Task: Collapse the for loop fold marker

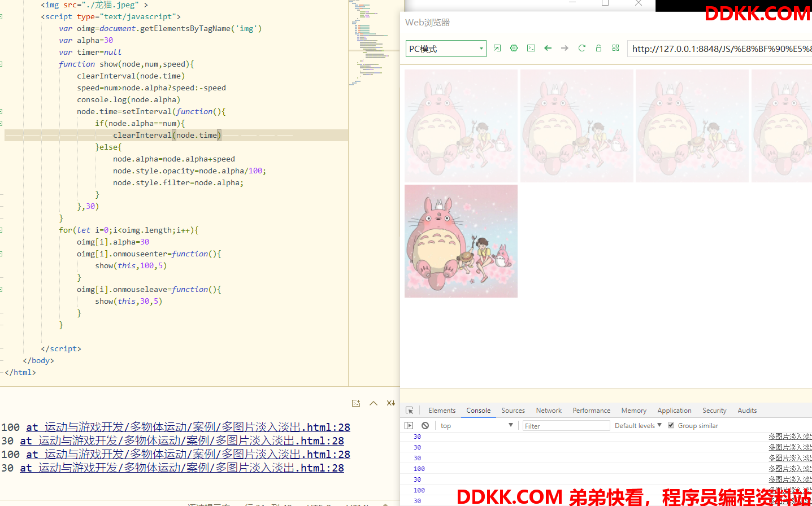Action: [1, 230]
